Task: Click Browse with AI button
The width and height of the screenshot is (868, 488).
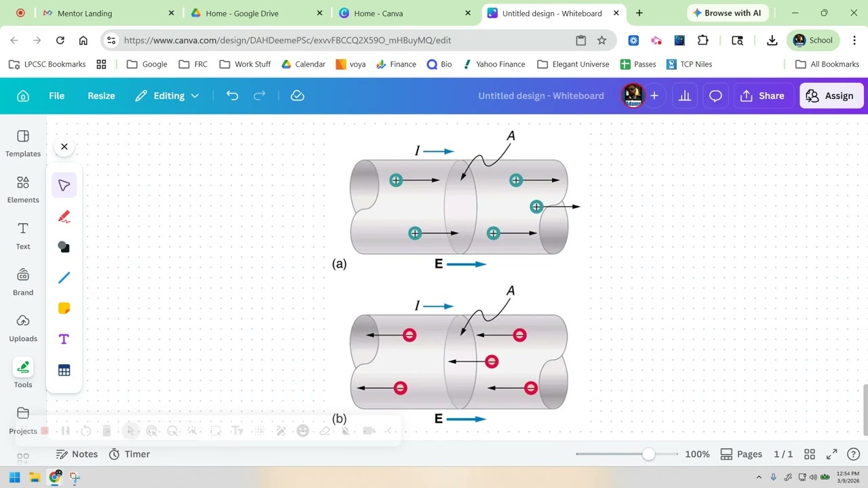Action: pyautogui.click(x=727, y=13)
